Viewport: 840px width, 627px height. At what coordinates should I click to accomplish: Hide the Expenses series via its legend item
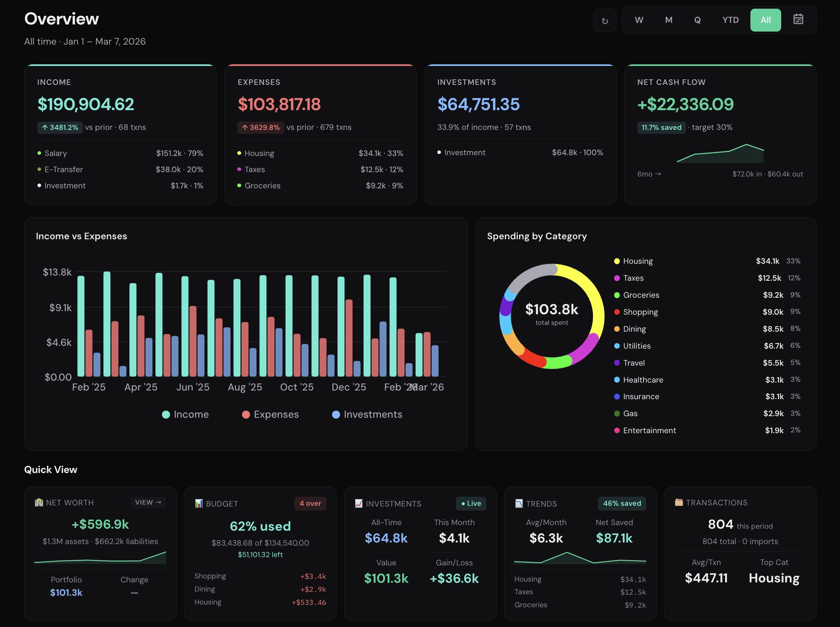tap(270, 414)
